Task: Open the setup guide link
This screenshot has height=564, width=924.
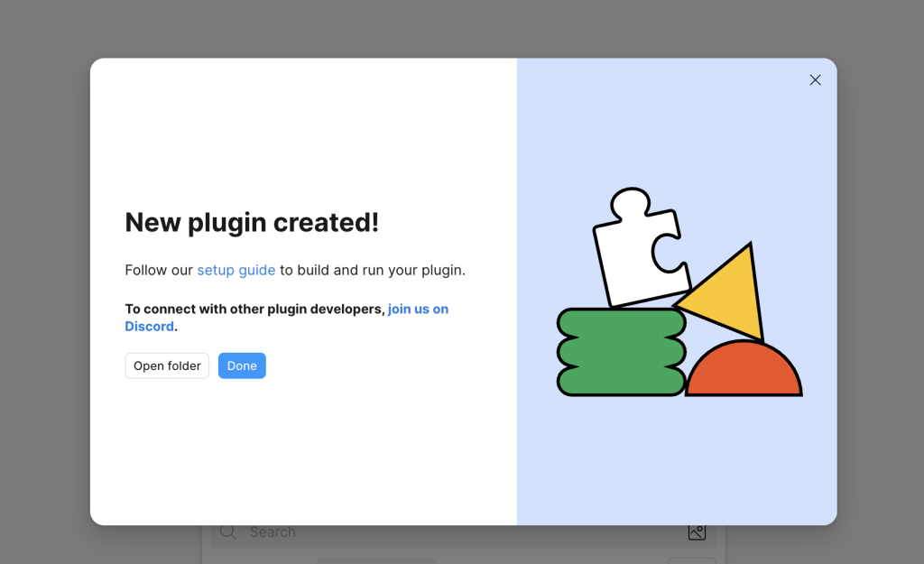Action: click(236, 270)
